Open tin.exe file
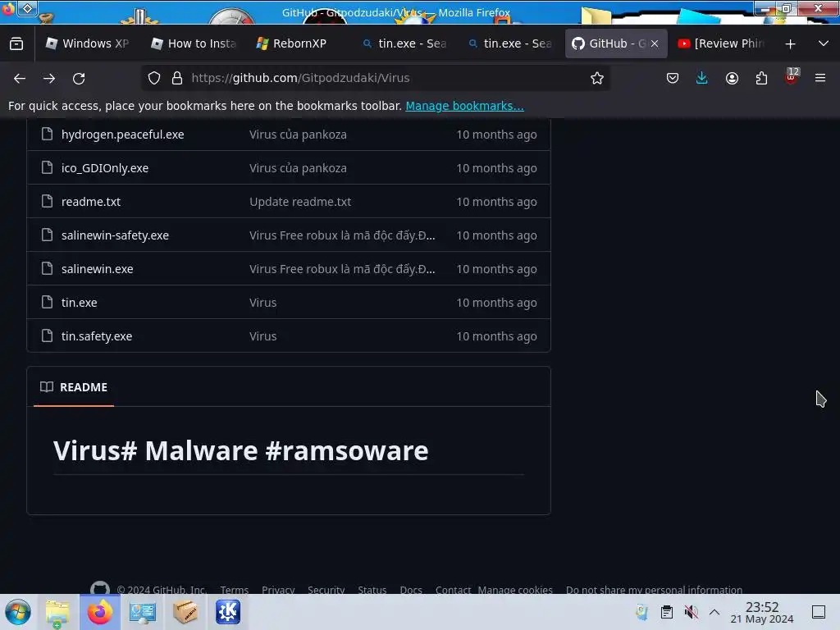 tap(80, 303)
